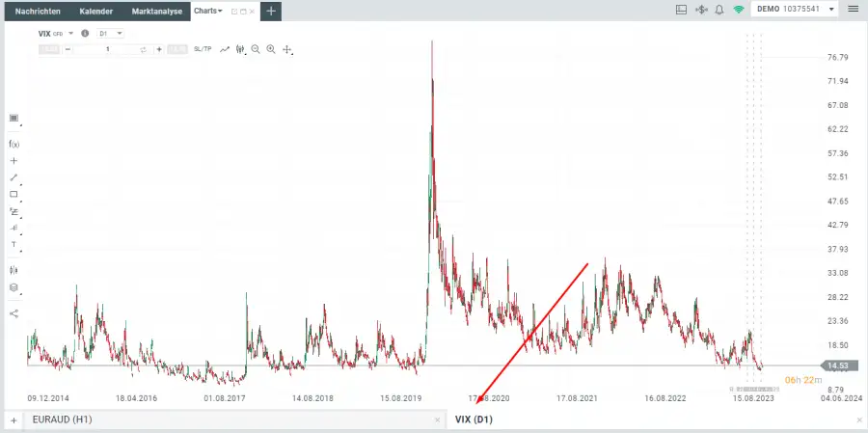Add new chart with bottom plus icon

coord(14,420)
